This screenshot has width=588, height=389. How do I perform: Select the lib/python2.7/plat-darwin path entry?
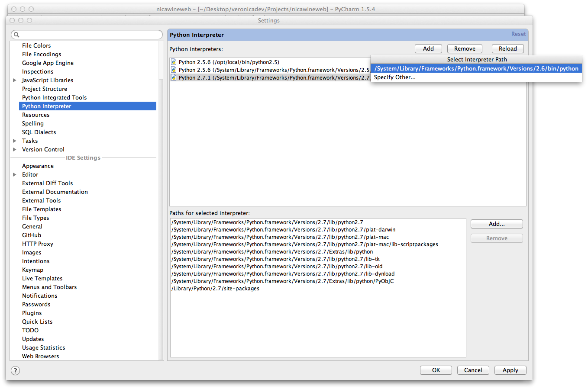click(x=284, y=230)
